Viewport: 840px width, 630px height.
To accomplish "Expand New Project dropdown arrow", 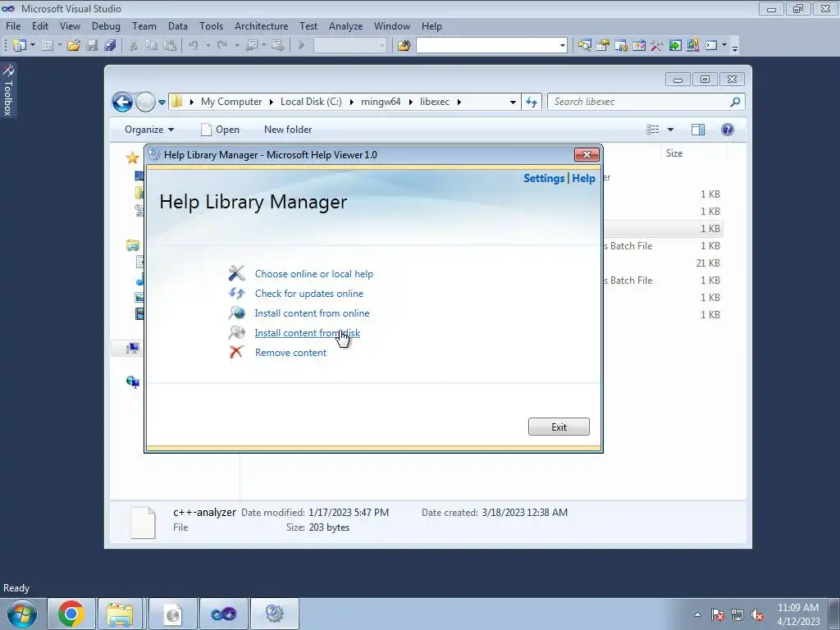I will [32, 46].
